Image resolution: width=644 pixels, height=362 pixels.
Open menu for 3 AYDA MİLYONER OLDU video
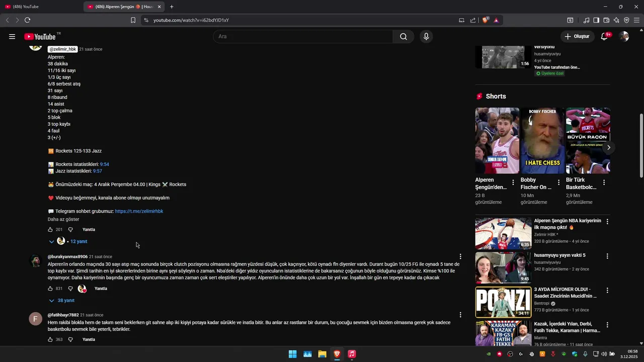[607, 290]
